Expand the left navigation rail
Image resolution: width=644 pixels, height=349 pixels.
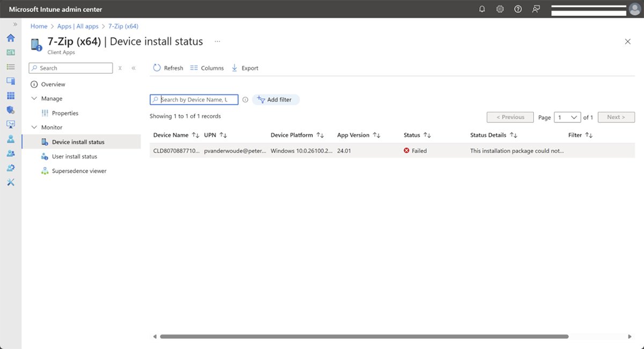(15, 25)
